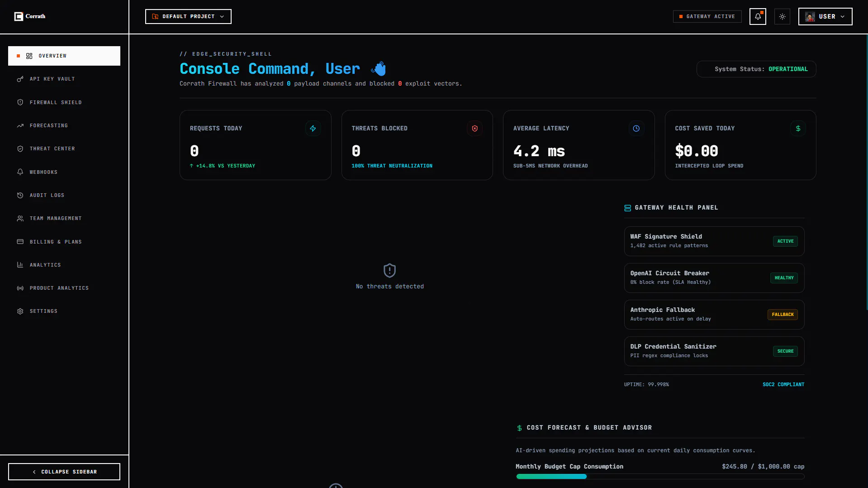Toggle the light theme sun icon
The height and width of the screenshot is (488, 868).
(x=782, y=16)
